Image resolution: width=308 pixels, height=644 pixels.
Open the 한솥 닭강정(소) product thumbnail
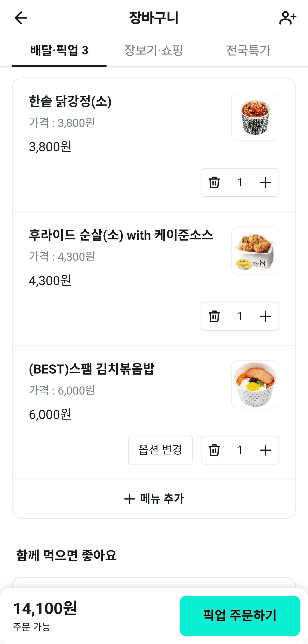(255, 117)
